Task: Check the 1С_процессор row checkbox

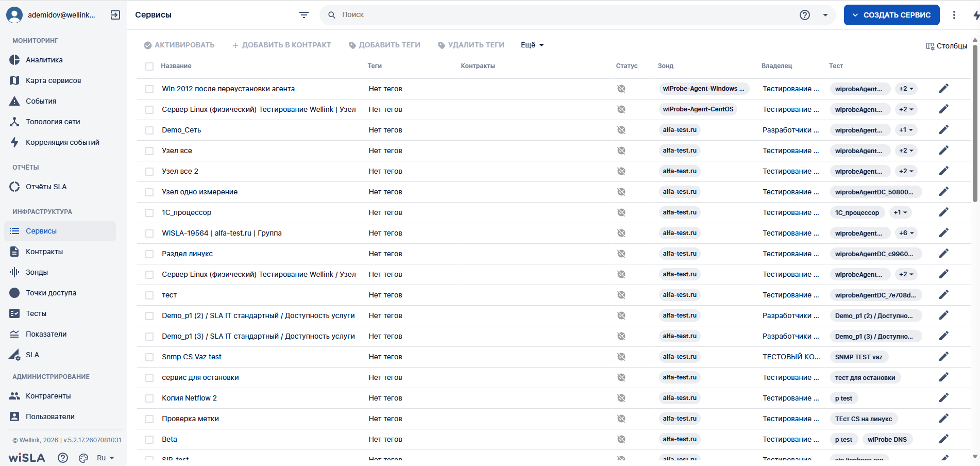Action: [x=149, y=213]
